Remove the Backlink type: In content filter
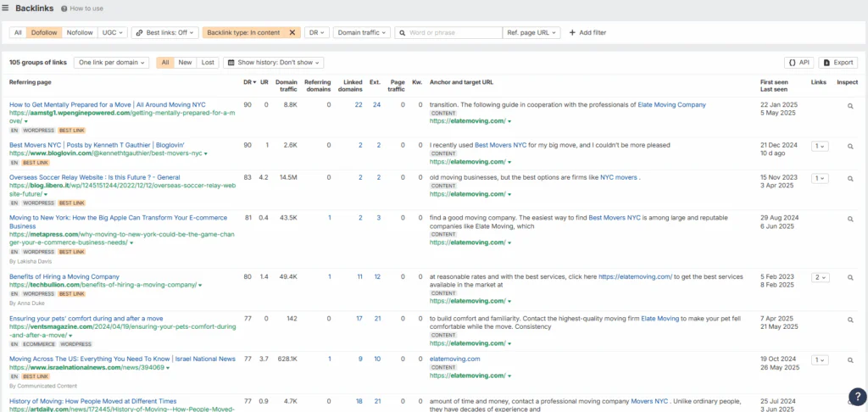Screen dimensions: 868x412 point(292,33)
